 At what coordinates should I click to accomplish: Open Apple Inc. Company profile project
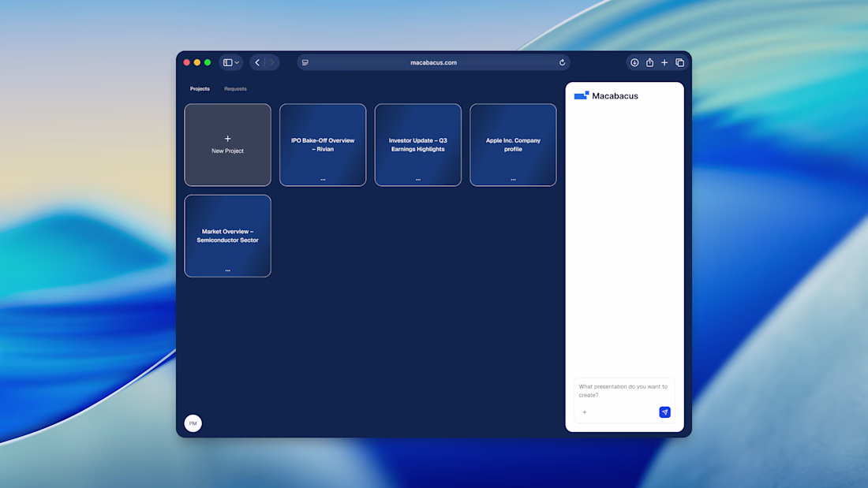[513, 145]
